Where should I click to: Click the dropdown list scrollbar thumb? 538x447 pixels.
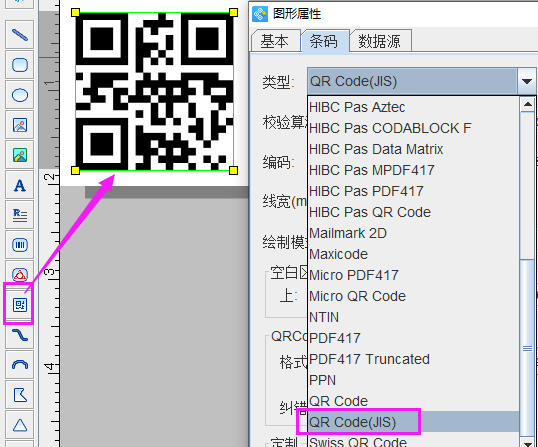point(527,348)
